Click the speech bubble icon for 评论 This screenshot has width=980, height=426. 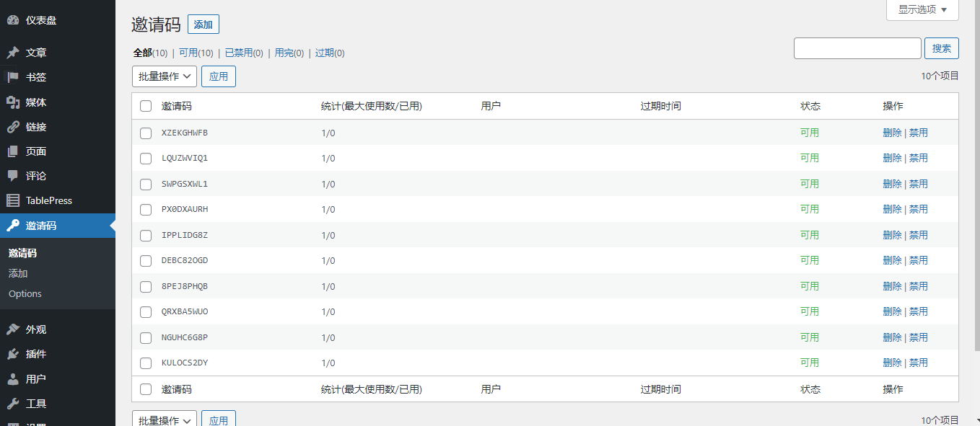(x=13, y=176)
